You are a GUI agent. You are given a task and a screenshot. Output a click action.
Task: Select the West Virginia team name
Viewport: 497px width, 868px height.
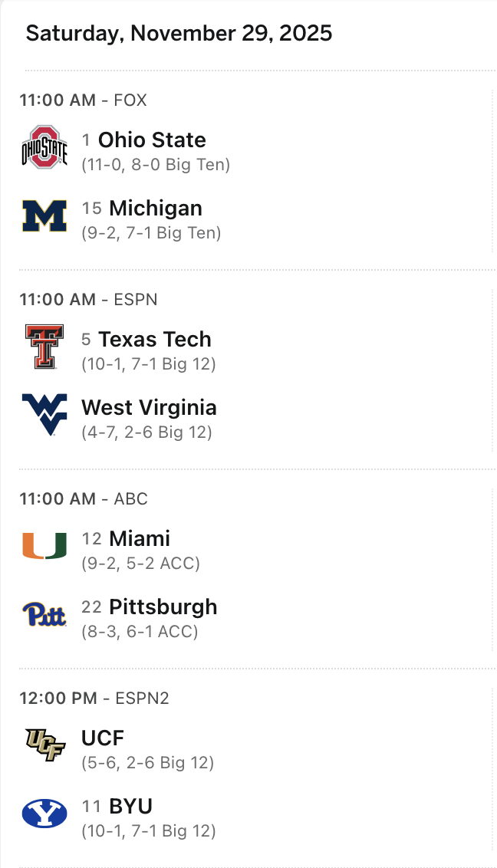click(x=149, y=408)
